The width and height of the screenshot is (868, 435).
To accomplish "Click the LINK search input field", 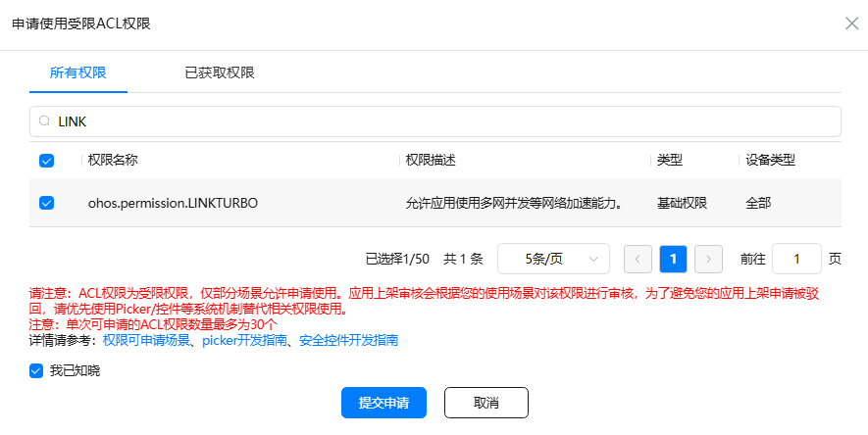I will (x=441, y=121).
